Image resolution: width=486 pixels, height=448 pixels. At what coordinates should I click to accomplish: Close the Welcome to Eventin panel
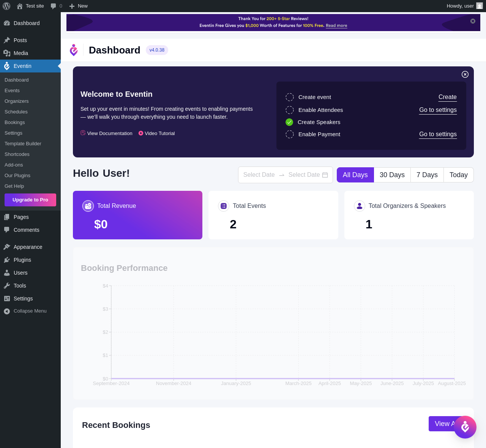pos(465,74)
